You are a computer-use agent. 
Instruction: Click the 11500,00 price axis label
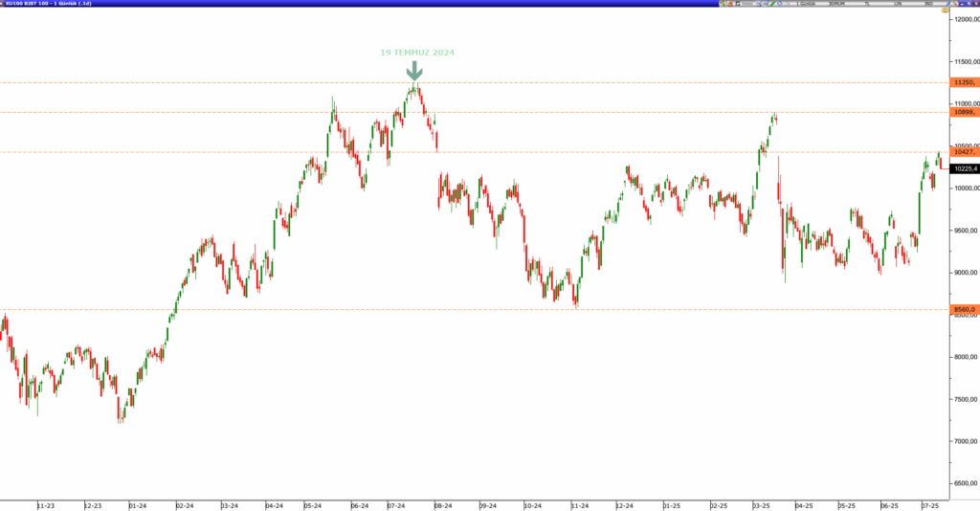click(967, 62)
